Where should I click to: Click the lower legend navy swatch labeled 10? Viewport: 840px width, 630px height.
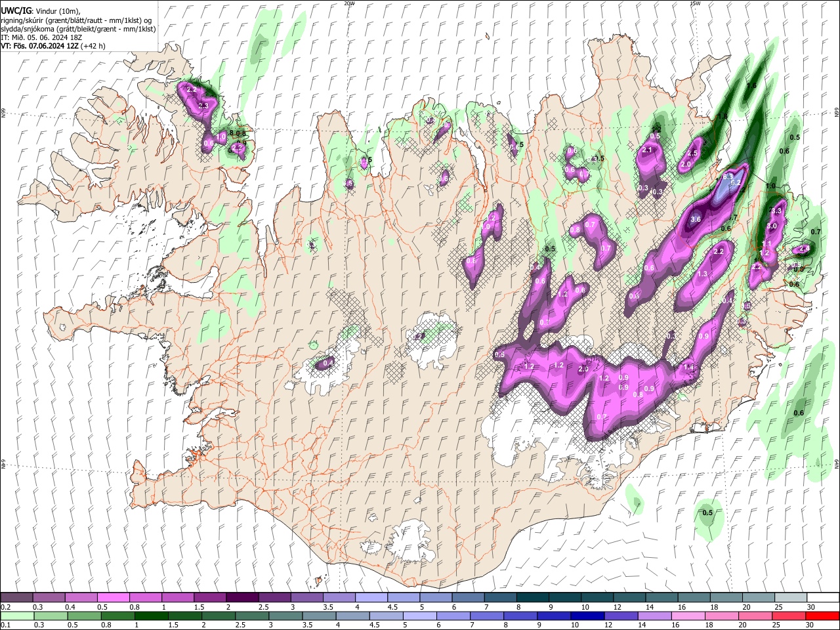[588, 616]
